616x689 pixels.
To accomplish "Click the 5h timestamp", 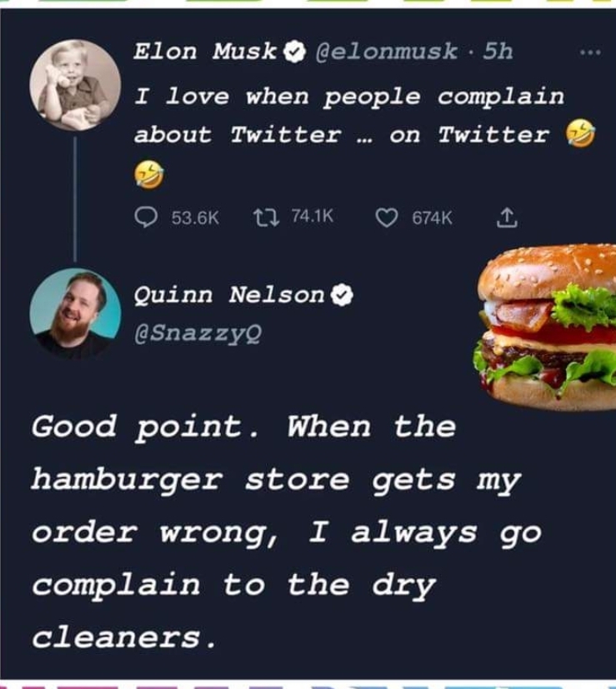I will (x=498, y=52).
